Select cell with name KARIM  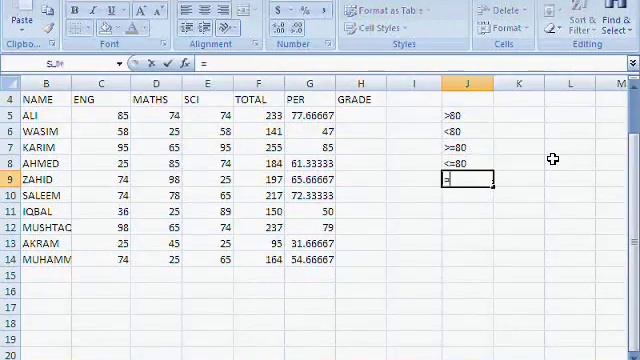pyautogui.click(x=46, y=147)
